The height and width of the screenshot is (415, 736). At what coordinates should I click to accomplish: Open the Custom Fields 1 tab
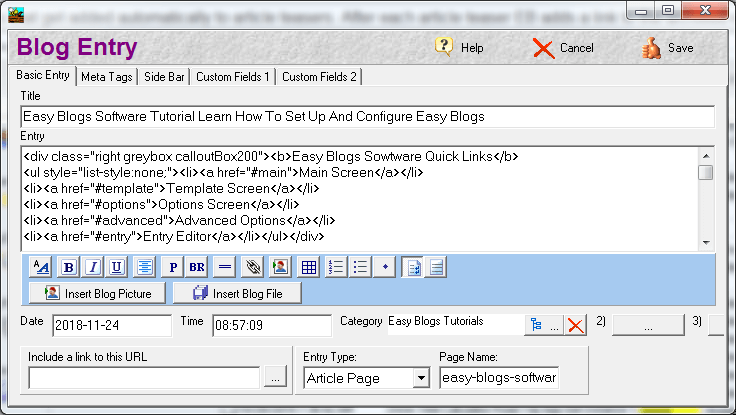[x=233, y=77]
